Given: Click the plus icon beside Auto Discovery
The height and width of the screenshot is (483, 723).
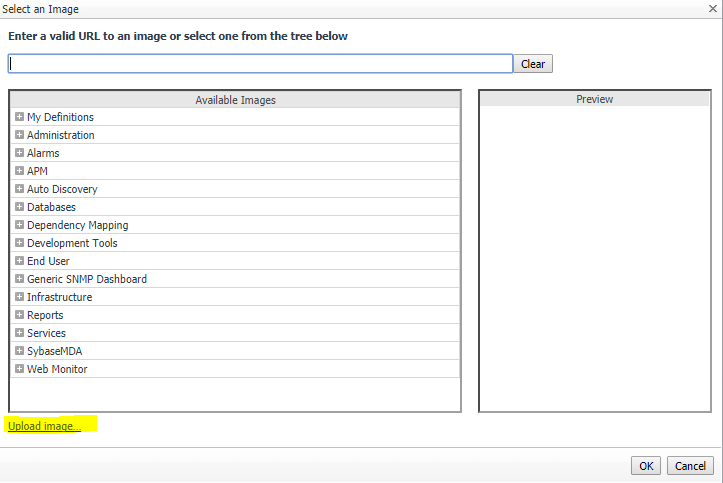Looking at the screenshot, I should 19,189.
